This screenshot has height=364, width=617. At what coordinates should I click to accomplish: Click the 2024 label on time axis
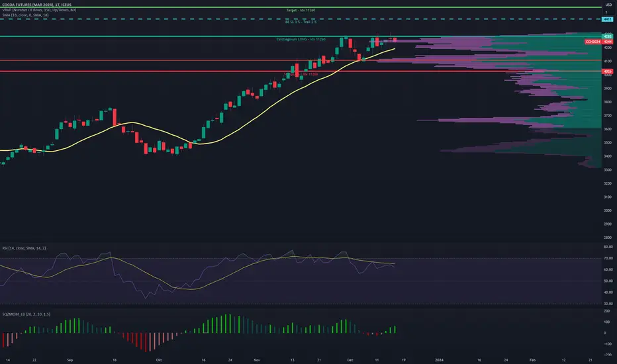point(439,360)
